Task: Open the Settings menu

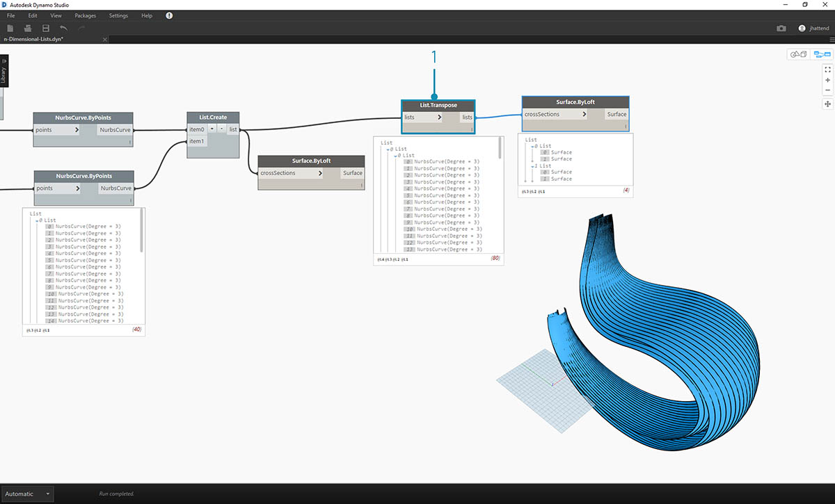Action: tap(118, 15)
